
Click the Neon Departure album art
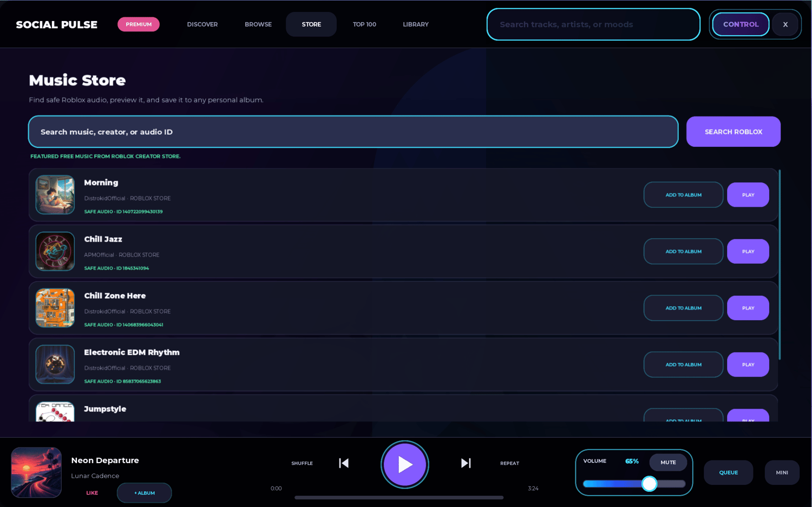tap(36, 472)
